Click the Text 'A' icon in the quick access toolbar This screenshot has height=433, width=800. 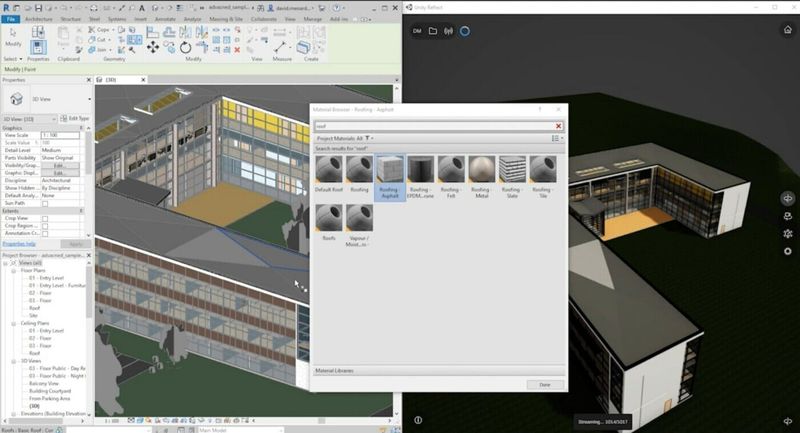[142, 8]
